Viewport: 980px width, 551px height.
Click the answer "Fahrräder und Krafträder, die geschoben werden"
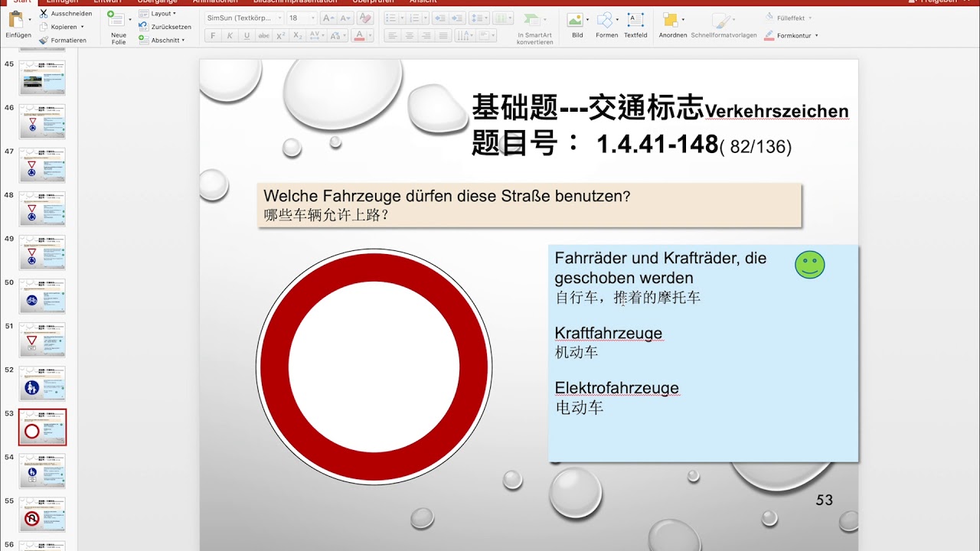click(x=661, y=268)
